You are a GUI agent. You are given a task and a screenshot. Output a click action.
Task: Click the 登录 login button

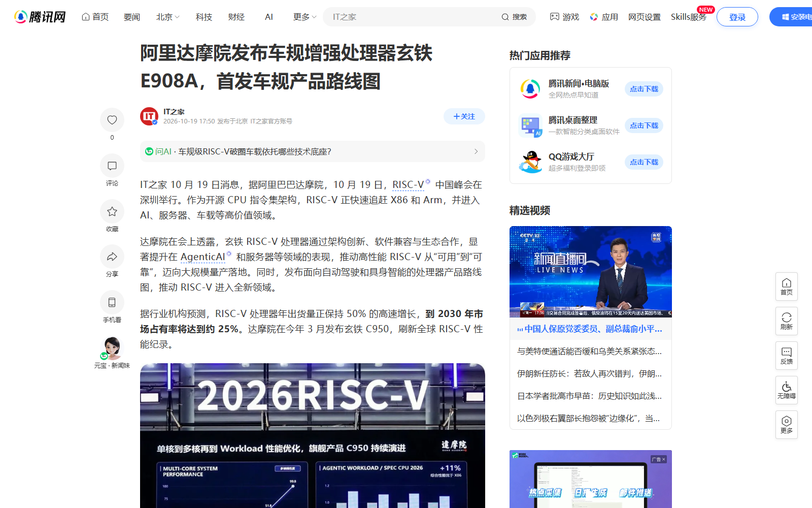coord(737,17)
